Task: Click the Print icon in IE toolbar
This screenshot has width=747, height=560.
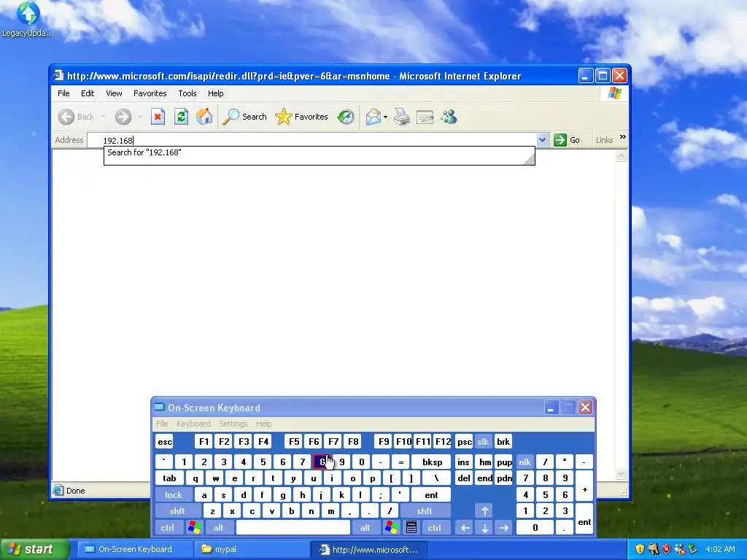Action: pyautogui.click(x=402, y=117)
